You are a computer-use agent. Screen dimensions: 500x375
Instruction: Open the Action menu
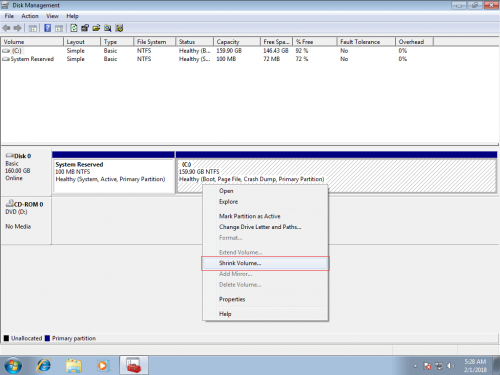[30, 16]
